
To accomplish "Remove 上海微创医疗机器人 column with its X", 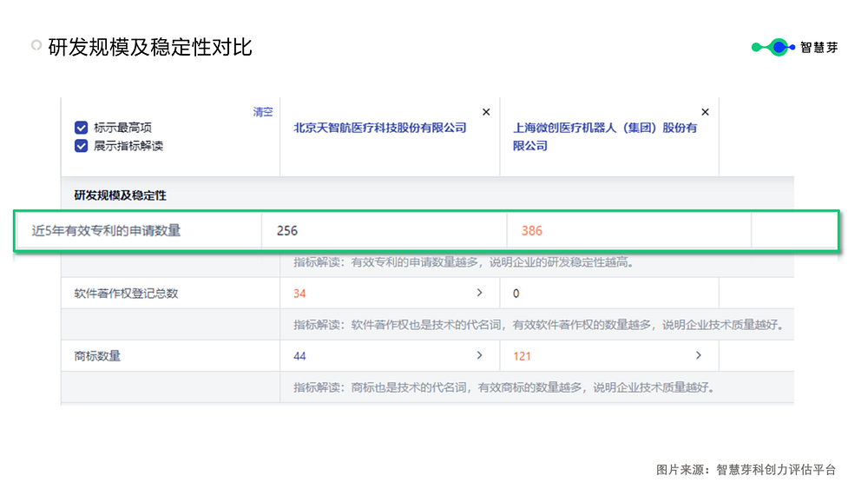I will (705, 112).
